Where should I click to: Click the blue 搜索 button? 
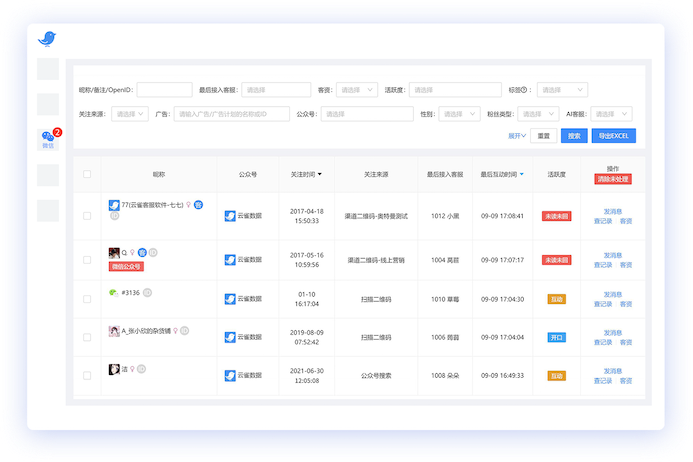coord(573,135)
